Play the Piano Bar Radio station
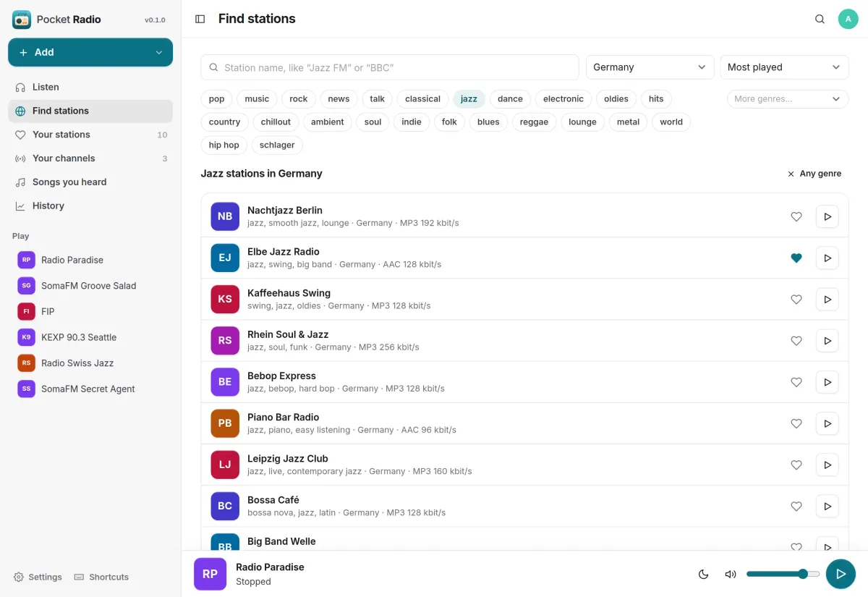This screenshot has width=868, height=597. 827,423
